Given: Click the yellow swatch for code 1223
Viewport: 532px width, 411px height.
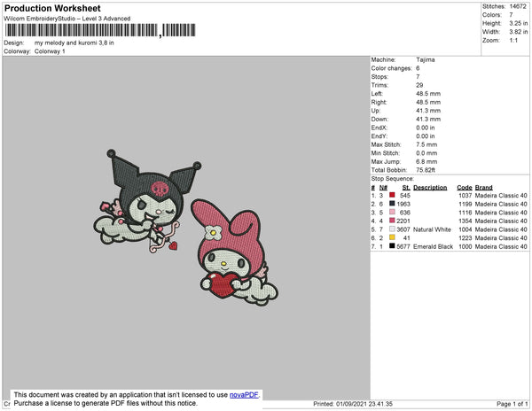Looking at the screenshot, I should [392, 237].
